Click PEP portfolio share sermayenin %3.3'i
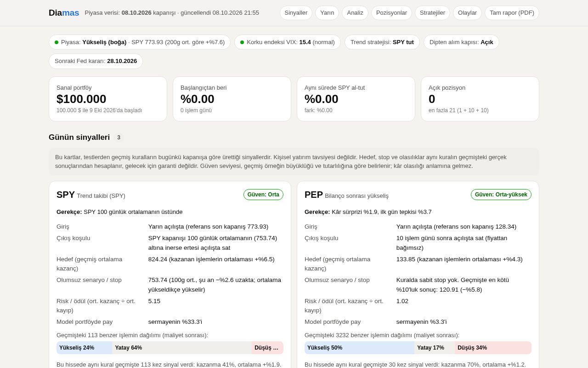 click(421, 322)
